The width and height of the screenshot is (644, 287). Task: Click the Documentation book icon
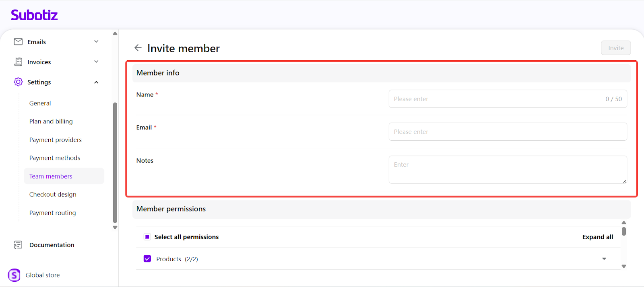(x=18, y=245)
